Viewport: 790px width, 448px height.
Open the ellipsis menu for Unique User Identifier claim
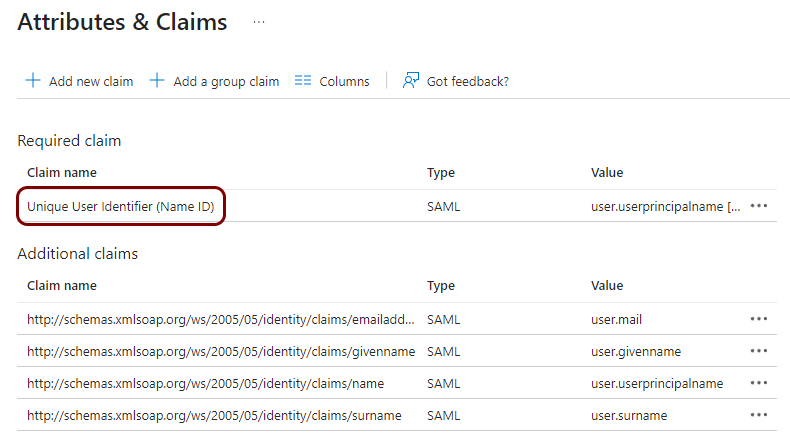point(759,206)
